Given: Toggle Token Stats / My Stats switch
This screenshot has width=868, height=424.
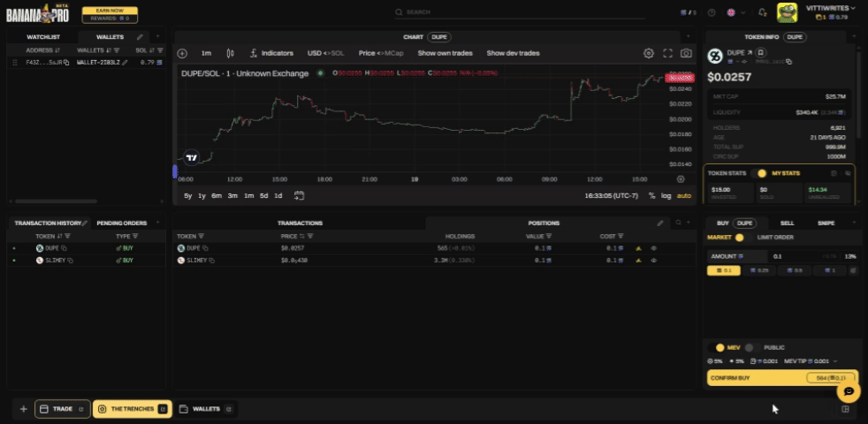Looking at the screenshot, I should (762, 173).
